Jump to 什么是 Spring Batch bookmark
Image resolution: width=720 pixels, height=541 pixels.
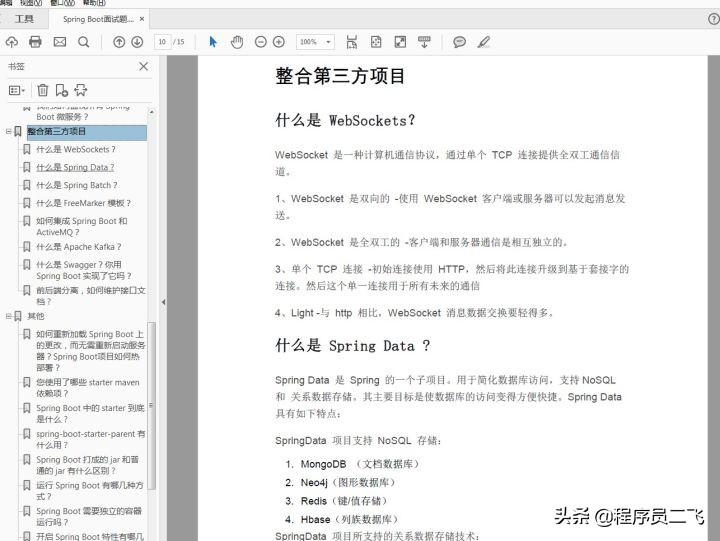tap(77, 185)
